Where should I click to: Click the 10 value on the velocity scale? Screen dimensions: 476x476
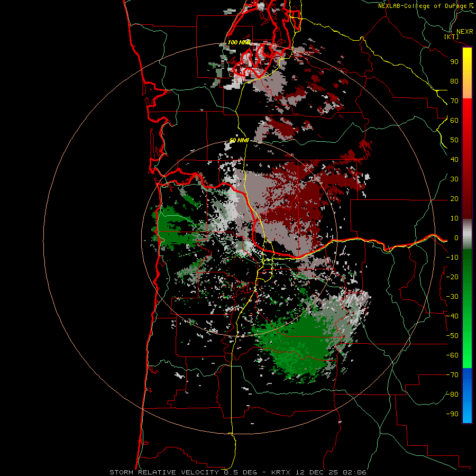click(454, 218)
